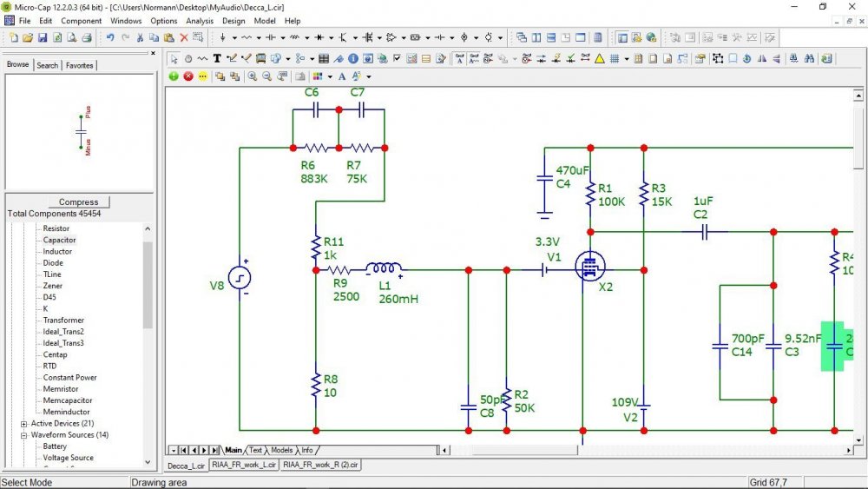868x489 pixels.
Task: Select Inductor in the component list
Action: pos(57,251)
